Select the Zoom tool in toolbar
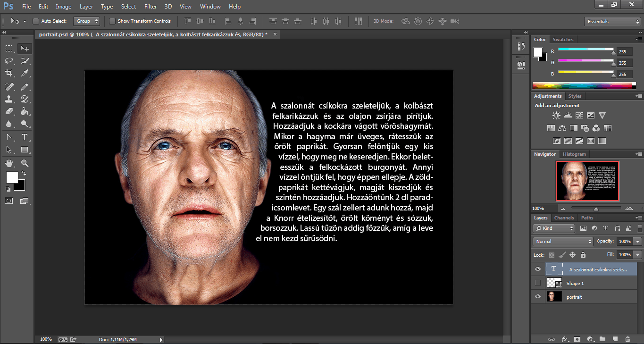The height and width of the screenshot is (344, 644). click(x=25, y=163)
